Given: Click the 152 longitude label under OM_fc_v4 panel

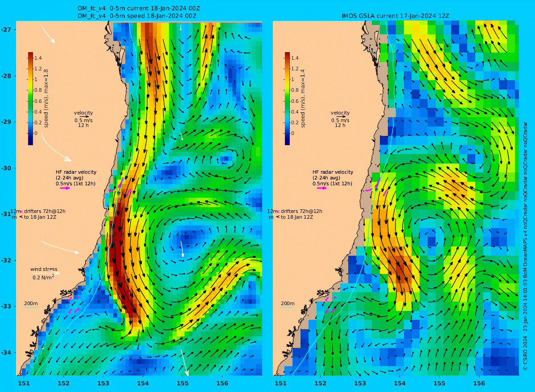Looking at the screenshot, I should 63,383.
